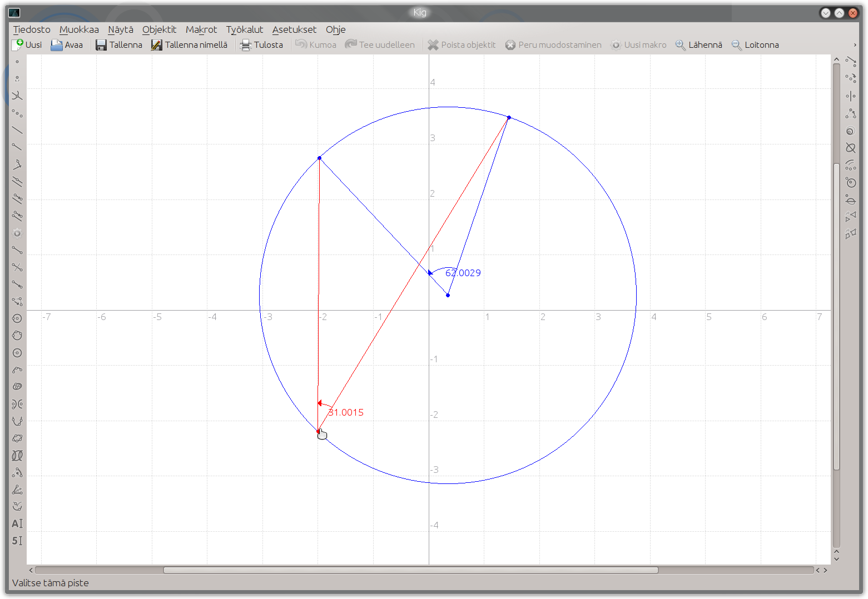Select the parabola tool
Image resolution: width=868 pixels, height=599 pixels.
17,421
